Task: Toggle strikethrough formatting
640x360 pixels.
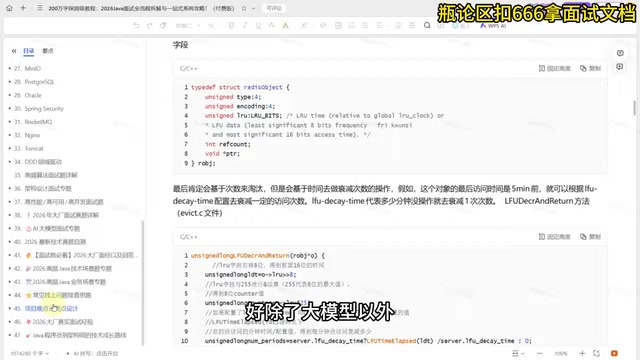Action: [x=271, y=25]
